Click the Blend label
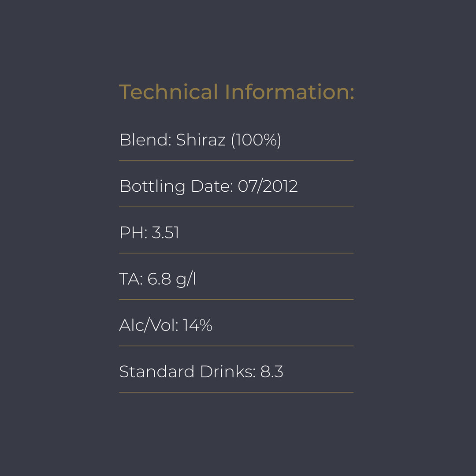The image size is (476, 476). [x=145, y=140]
